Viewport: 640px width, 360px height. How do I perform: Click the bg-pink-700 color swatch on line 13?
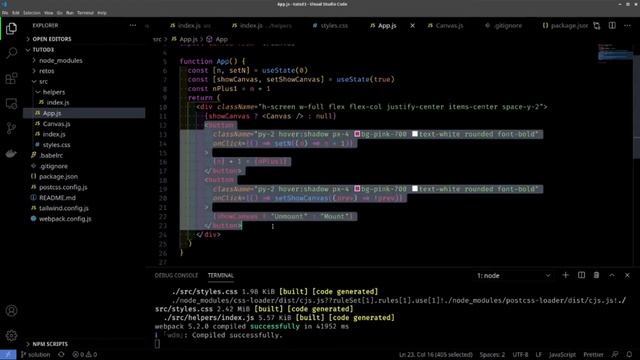tap(357, 134)
